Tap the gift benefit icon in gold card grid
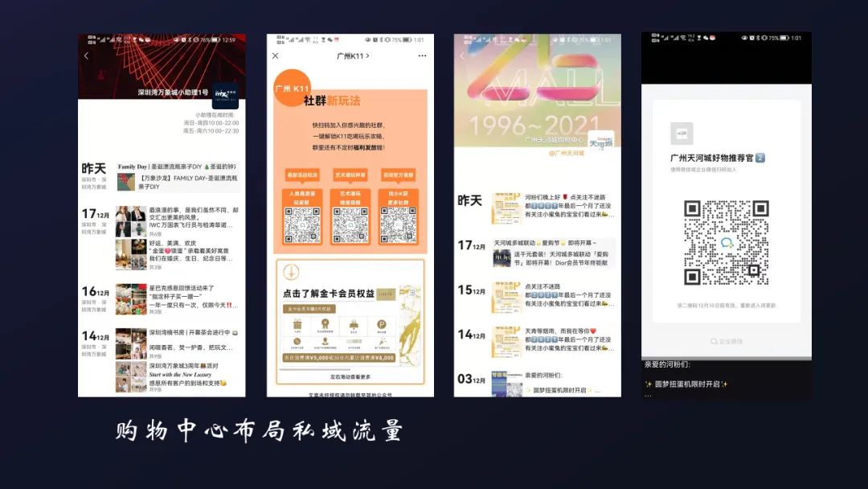 pos(297,324)
